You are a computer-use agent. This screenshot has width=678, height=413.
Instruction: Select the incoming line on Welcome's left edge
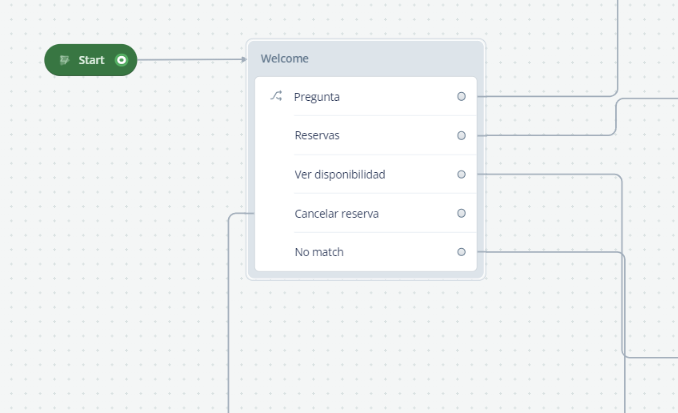coord(241,213)
